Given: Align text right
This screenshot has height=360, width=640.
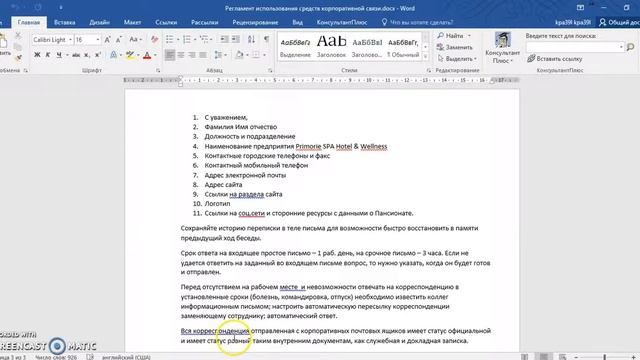Looking at the screenshot, I should 192,55.
